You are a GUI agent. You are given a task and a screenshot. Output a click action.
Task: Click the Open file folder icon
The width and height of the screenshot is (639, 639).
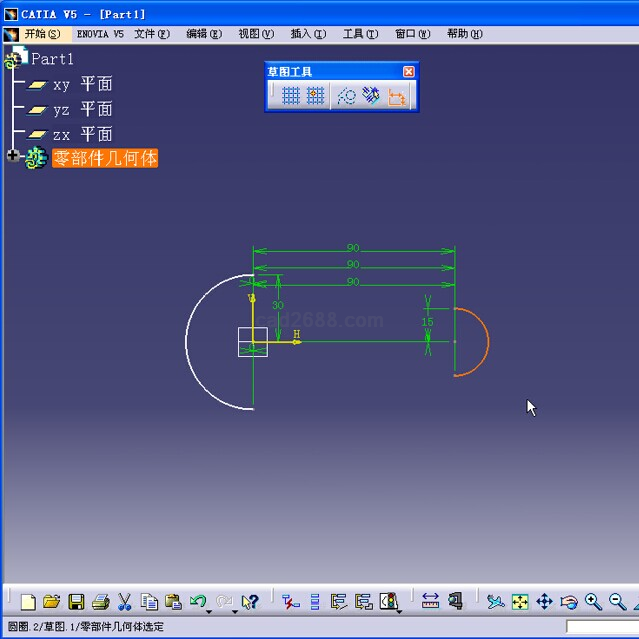click(52, 601)
